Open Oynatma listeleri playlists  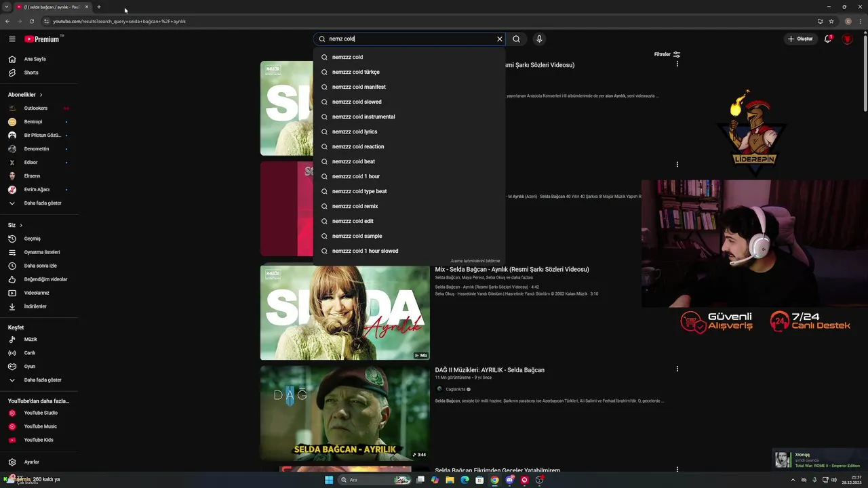[39, 252]
